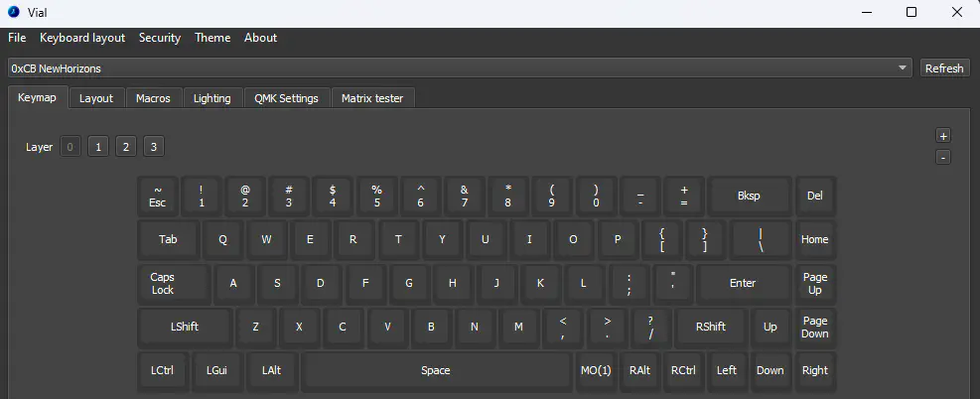
Task: Select the Esc key on keymap
Action: [x=158, y=196]
